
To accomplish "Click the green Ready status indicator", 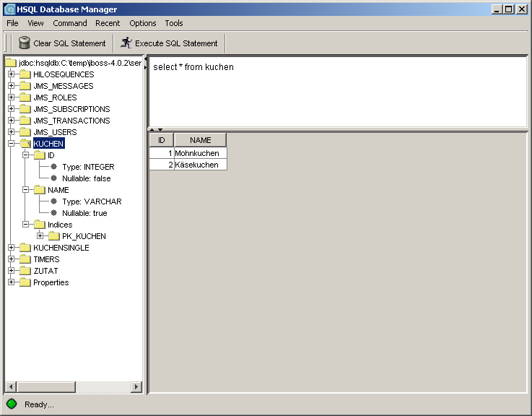I will click(x=12, y=404).
